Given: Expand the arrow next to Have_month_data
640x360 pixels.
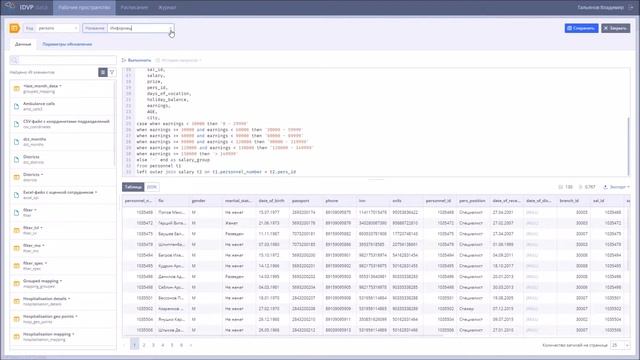Looking at the screenshot, I should pyautogui.click(x=61, y=86).
